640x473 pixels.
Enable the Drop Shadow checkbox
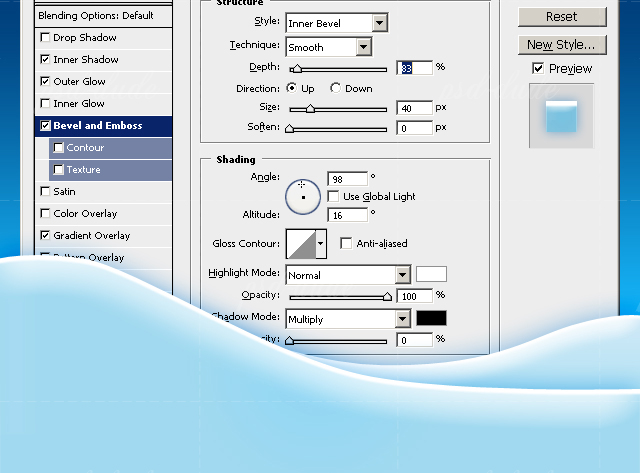(45, 38)
